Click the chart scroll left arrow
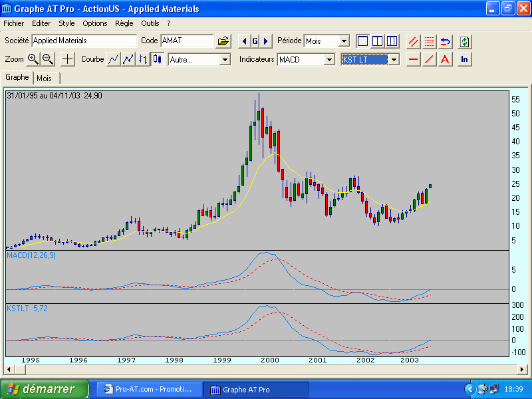 9,369
